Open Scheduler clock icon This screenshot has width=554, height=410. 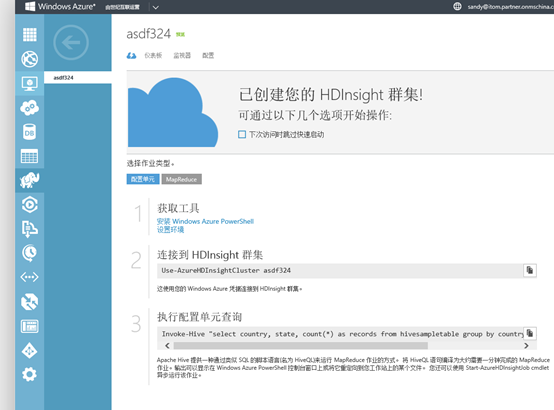pos(30,253)
